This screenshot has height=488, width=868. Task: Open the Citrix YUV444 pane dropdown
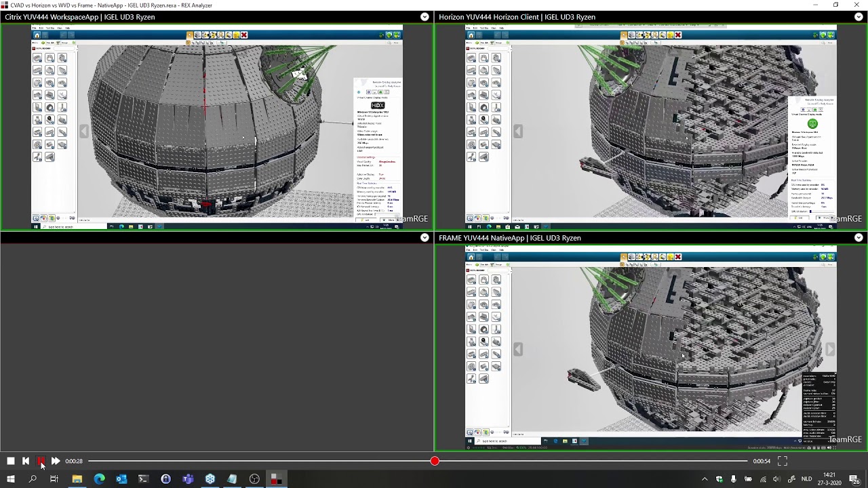(425, 17)
